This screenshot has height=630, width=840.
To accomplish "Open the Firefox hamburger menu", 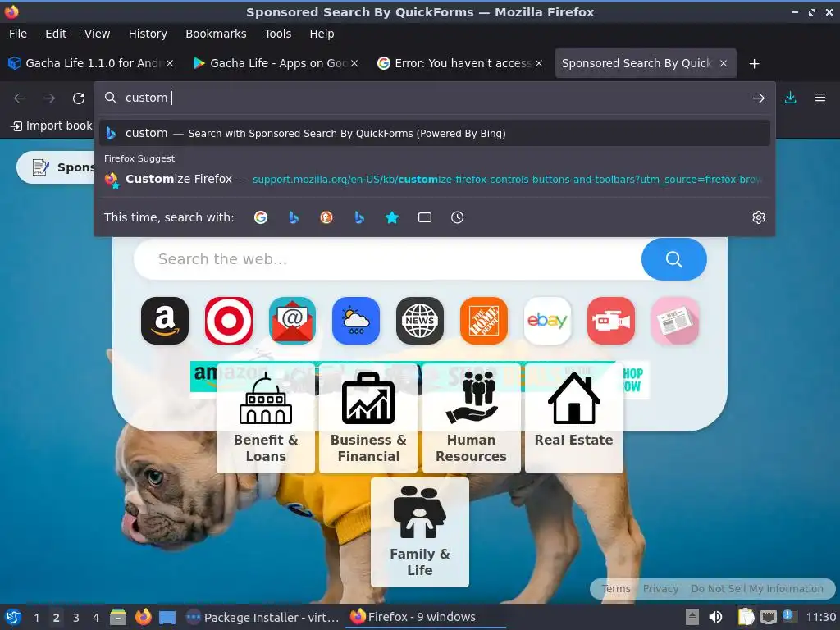I will (820, 98).
